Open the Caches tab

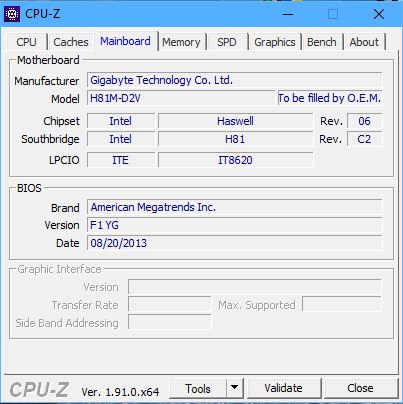coord(71,42)
